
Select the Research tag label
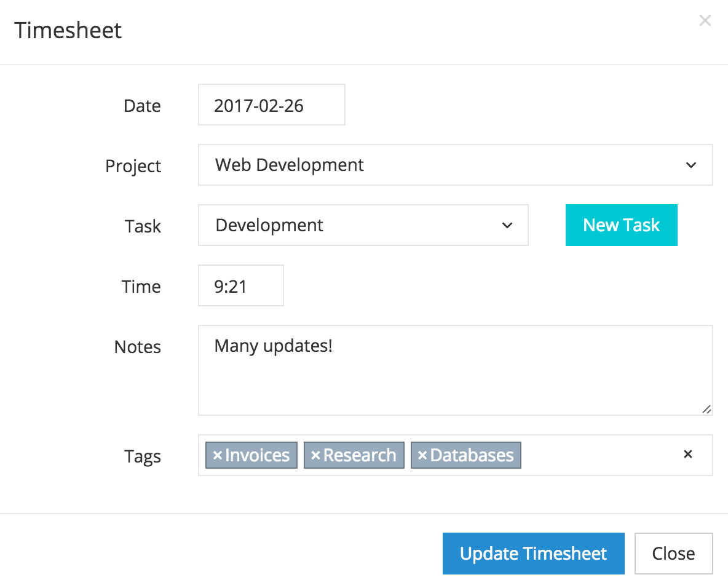click(x=360, y=456)
